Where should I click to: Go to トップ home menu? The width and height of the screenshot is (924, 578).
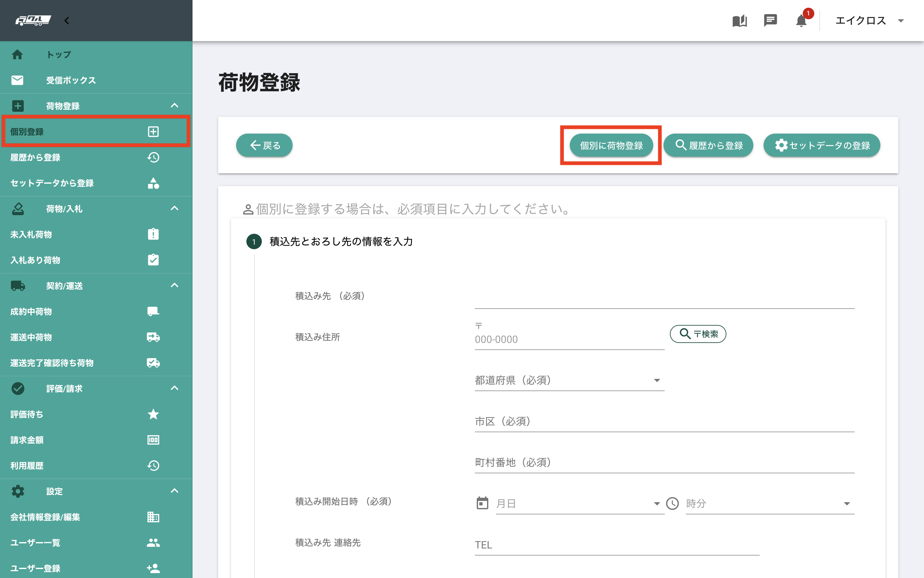96,55
